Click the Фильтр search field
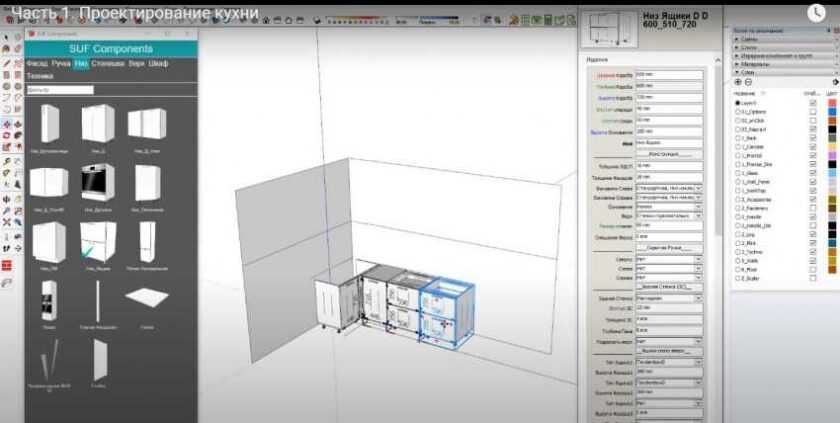 (x=60, y=89)
